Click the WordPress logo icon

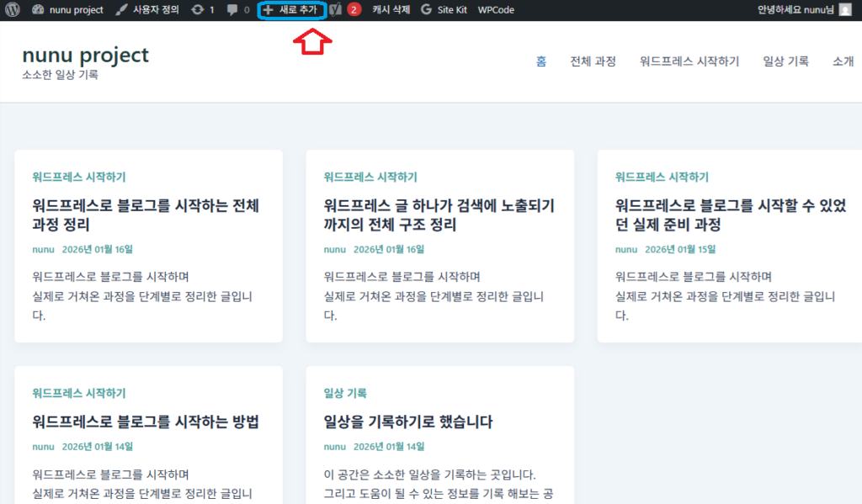tap(13, 10)
